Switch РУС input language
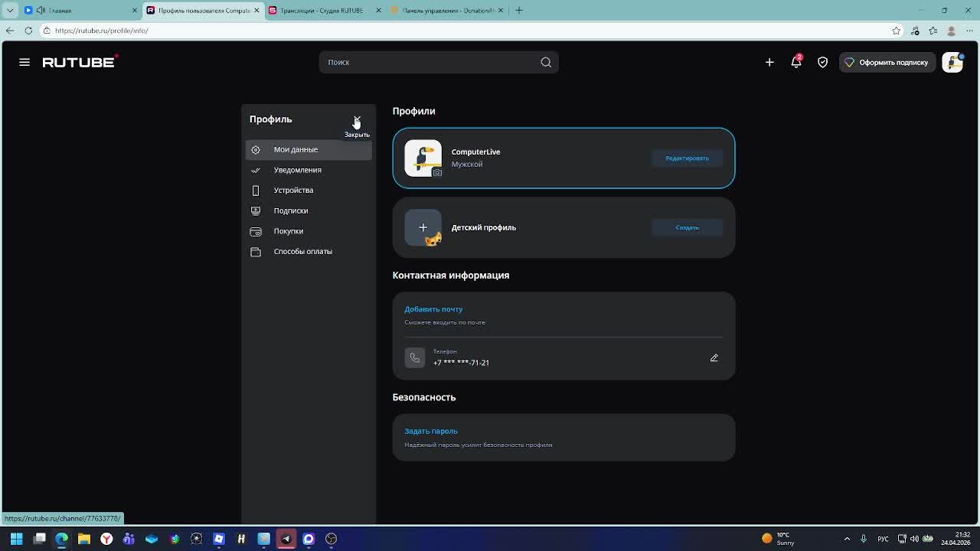Viewport: 980px width, 551px height. coord(883,539)
